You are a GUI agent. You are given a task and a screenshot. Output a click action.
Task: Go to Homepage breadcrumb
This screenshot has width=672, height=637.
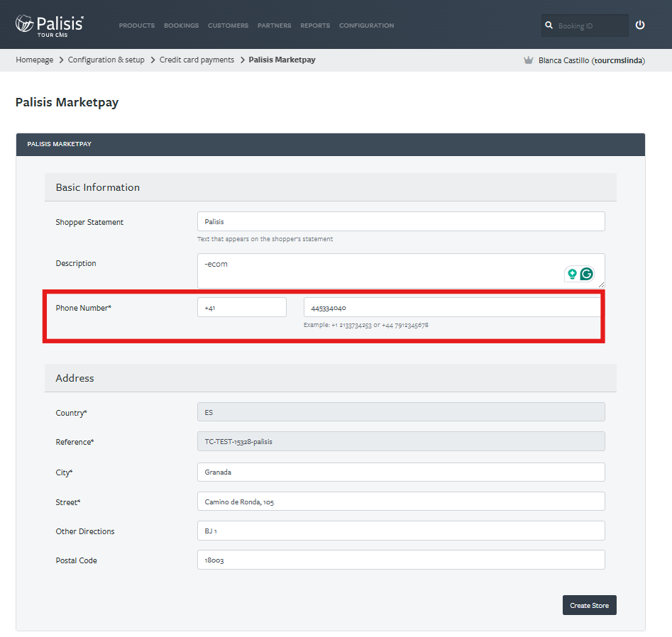click(x=34, y=60)
